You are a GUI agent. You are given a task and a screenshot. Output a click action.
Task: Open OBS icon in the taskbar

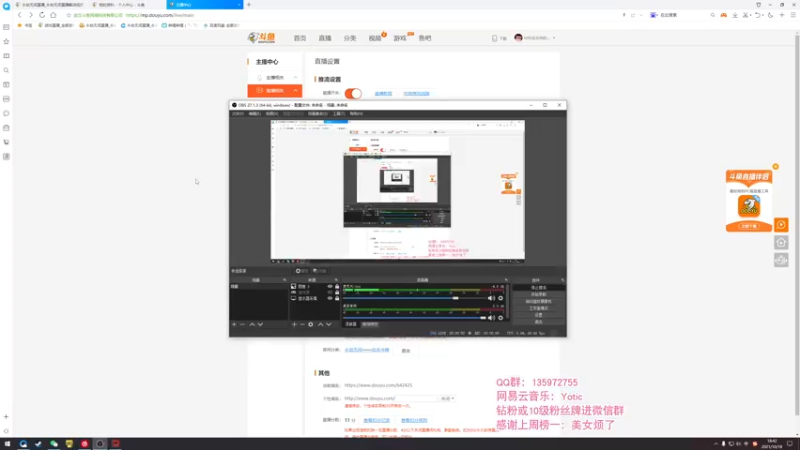100,444
